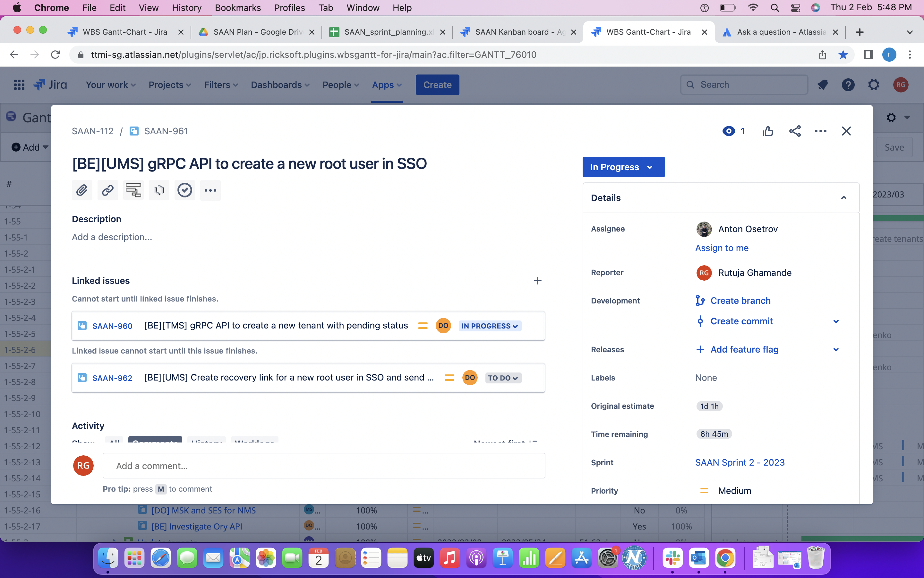Viewport: 924px width, 578px height.
Task: Open the Jira app switcher grid icon
Action: 19,85
